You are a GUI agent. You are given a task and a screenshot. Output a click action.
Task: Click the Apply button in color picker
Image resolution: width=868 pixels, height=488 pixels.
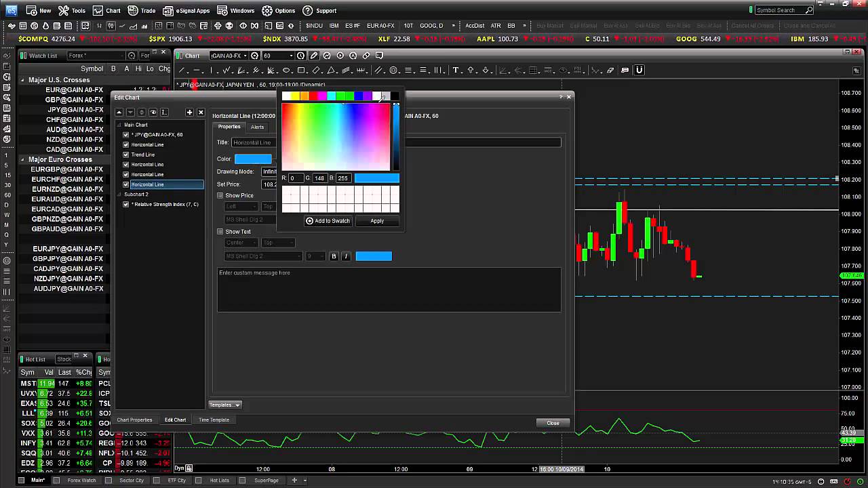click(x=377, y=221)
